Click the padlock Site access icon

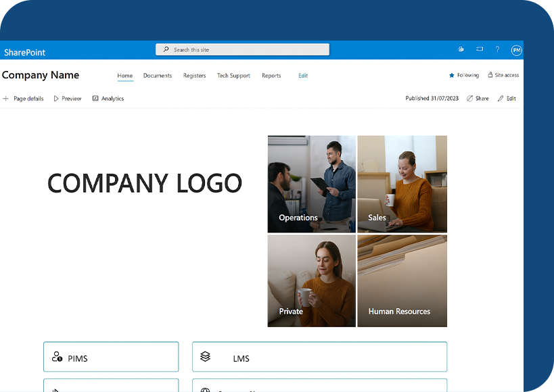pyautogui.click(x=490, y=75)
